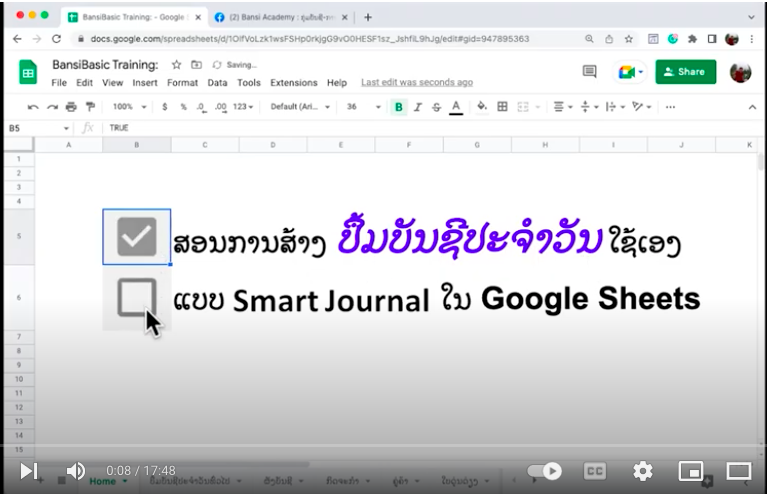Click the Undo icon in Sheets toolbar
Viewport: 767px width, 494px height.
click(33, 107)
